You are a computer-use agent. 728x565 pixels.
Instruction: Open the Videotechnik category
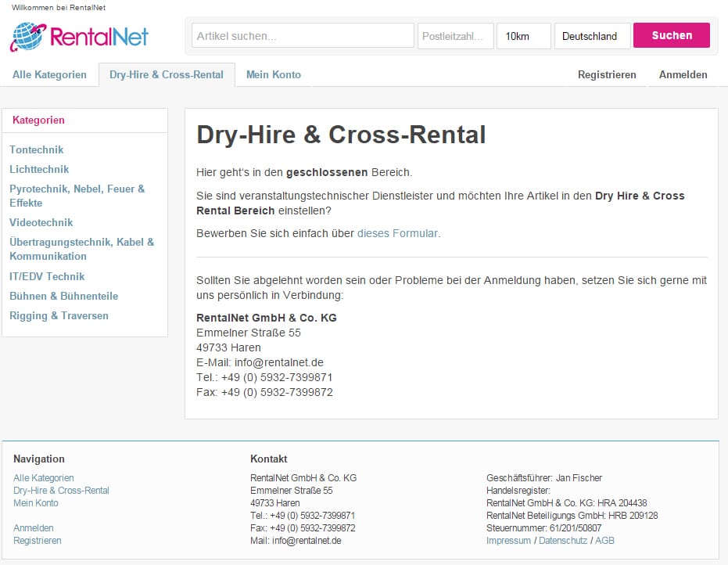coord(41,222)
